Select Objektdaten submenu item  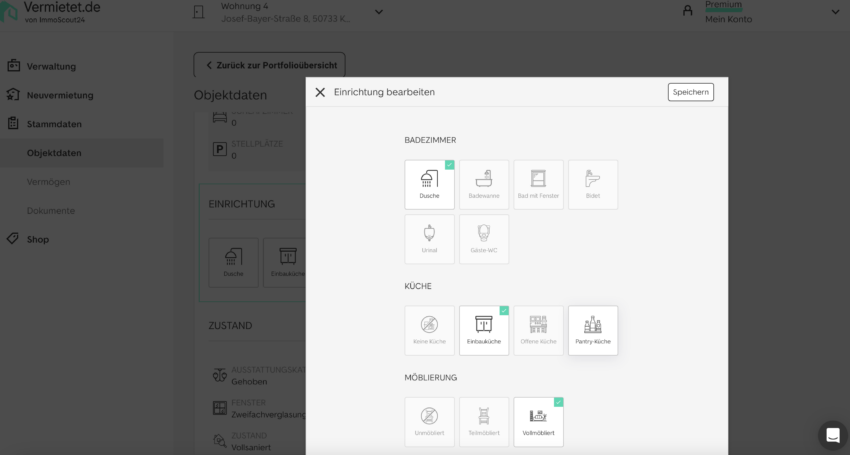[x=81, y=153]
